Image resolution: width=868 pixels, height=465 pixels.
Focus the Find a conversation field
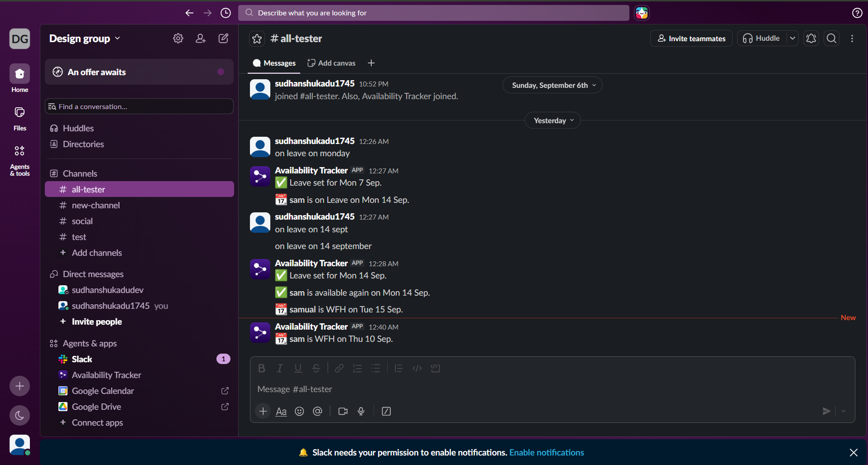click(139, 106)
